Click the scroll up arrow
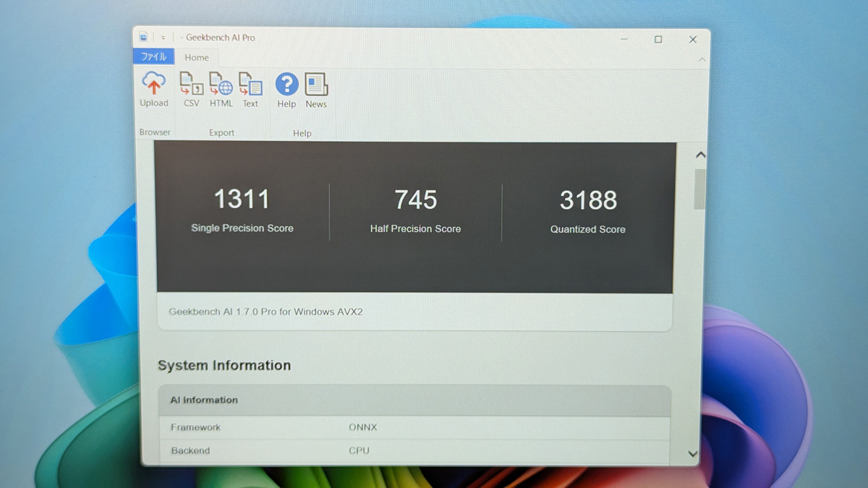This screenshot has height=488, width=868. (x=700, y=155)
